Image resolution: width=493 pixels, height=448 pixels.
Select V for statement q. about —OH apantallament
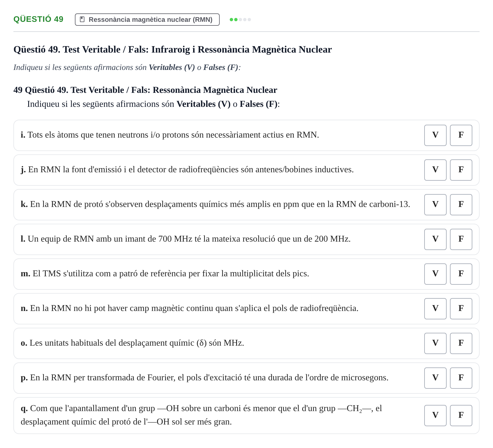(x=435, y=416)
